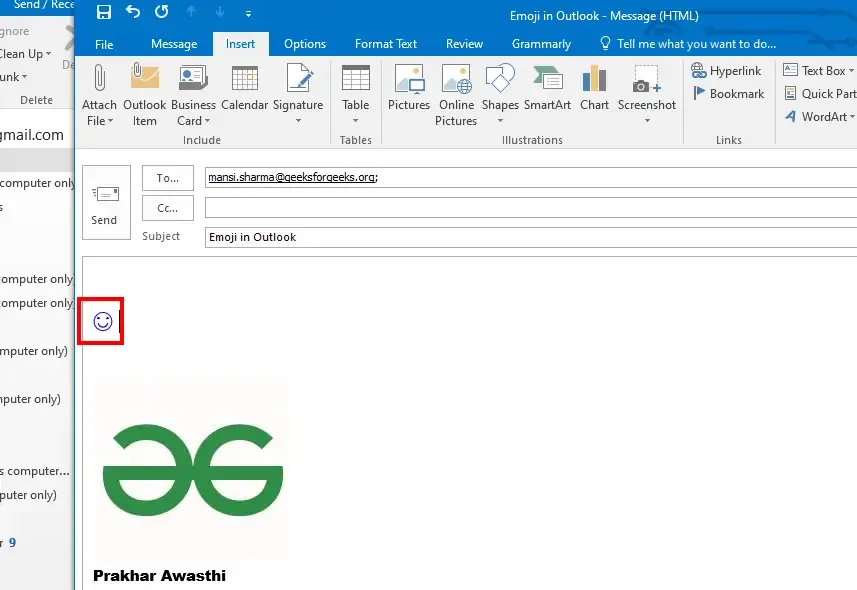Viewport: 857px width, 590px height.
Task: Select the Insert ribbon tab
Action: click(240, 44)
